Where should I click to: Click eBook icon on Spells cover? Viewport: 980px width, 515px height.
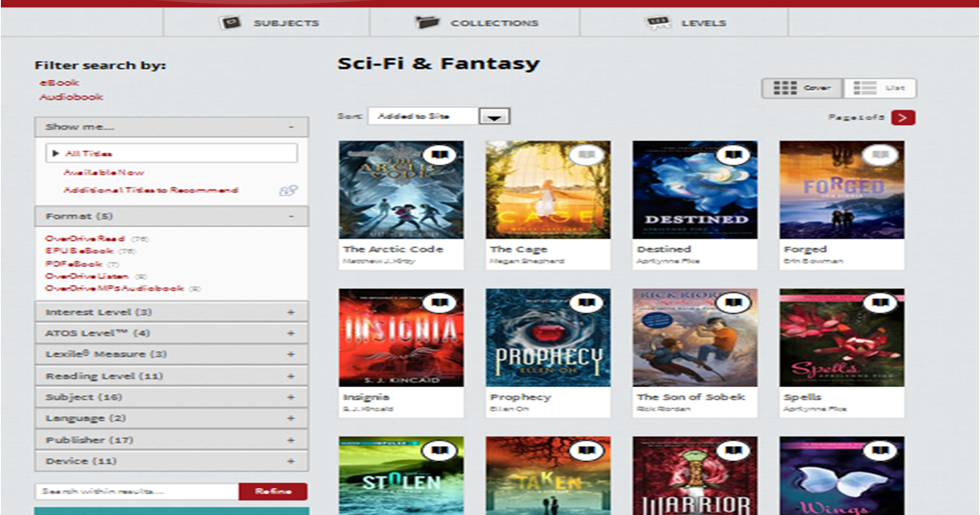click(x=881, y=303)
